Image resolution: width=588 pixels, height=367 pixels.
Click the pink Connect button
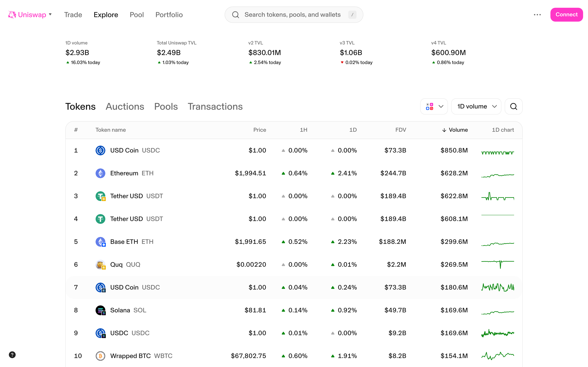566,14
